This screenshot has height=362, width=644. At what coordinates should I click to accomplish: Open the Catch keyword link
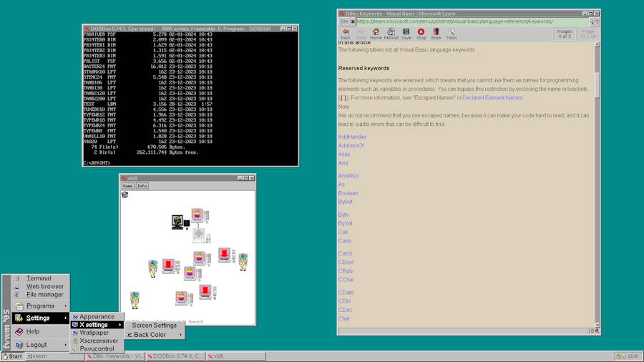(345, 254)
